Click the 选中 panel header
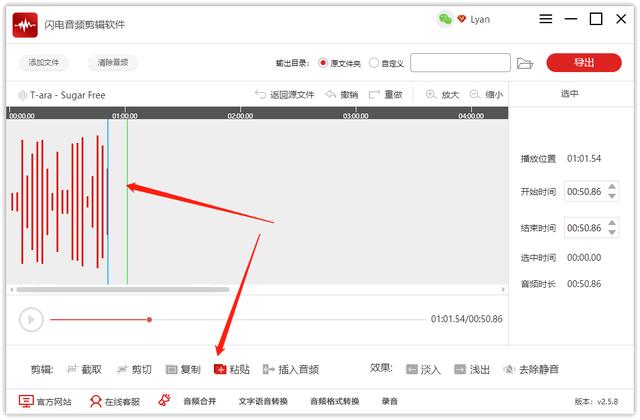Screen dimensions: 640x420 [x=569, y=94]
